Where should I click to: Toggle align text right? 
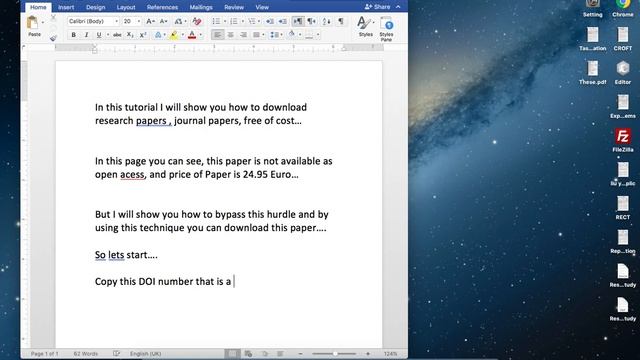coord(243,35)
